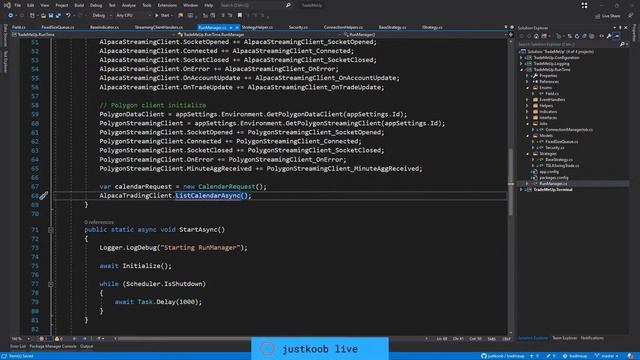Click the Solution Explorer Collapse All icon
This screenshot has width=640, height=360.
(x=584, y=36)
